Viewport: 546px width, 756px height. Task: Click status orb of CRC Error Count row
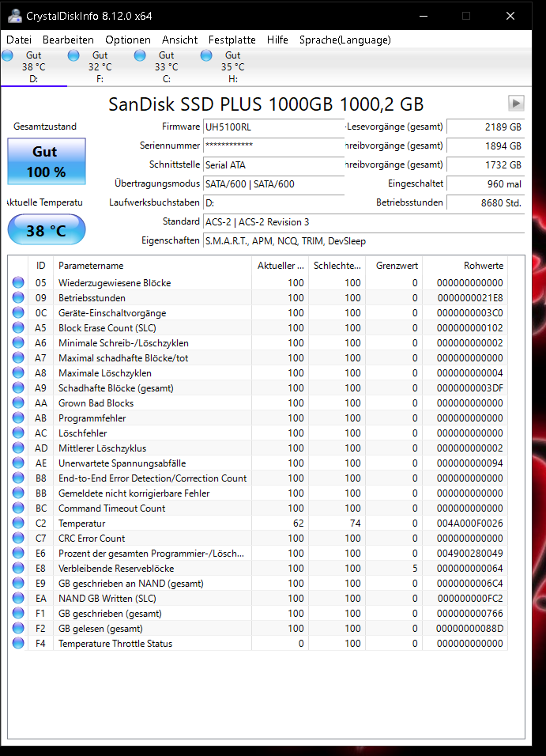point(18,538)
